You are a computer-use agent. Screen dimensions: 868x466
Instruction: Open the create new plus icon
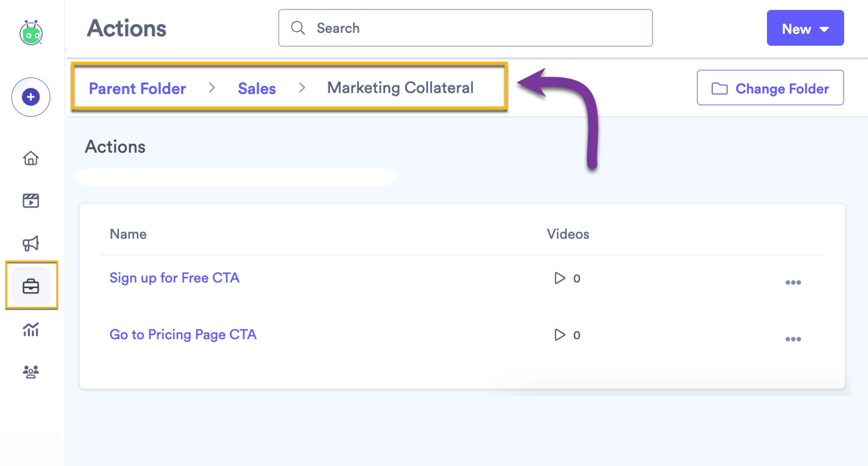(31, 97)
